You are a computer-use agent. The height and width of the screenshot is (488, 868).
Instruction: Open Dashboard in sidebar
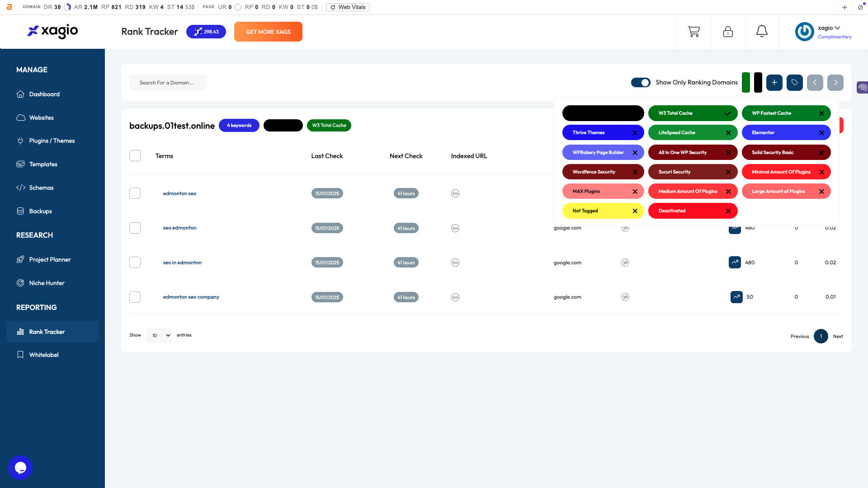(x=44, y=94)
